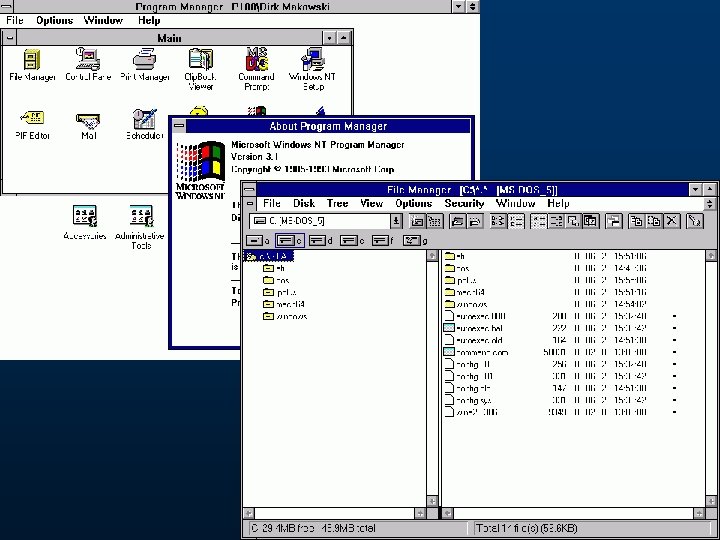720x540 pixels.
Task: Click the Delete toolbar button in File Manager
Action: point(672,221)
